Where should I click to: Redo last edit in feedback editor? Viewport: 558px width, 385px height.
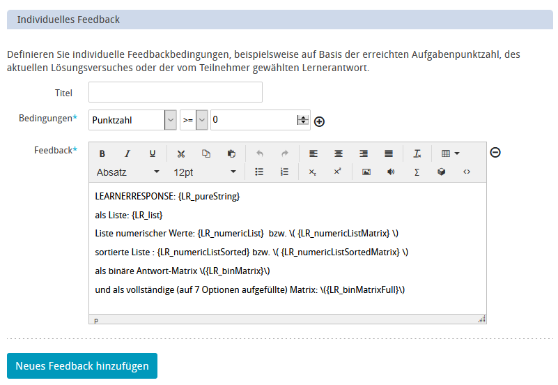point(285,154)
